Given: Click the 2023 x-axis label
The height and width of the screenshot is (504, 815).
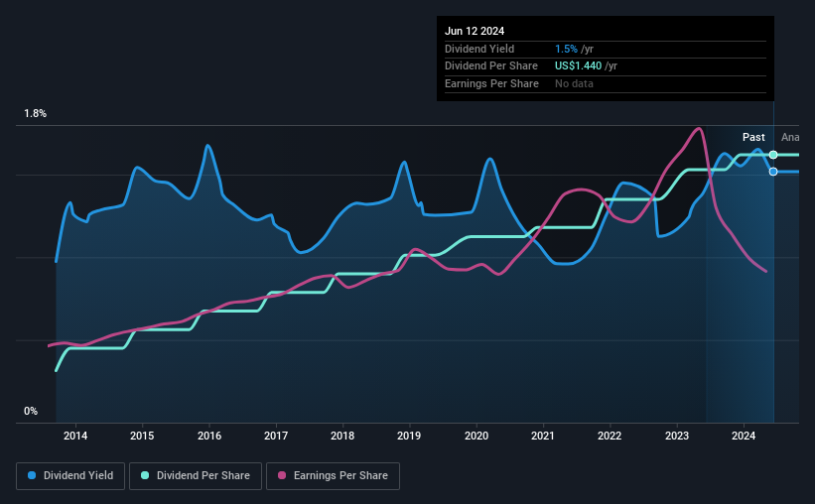Looking at the screenshot, I should click(x=677, y=436).
